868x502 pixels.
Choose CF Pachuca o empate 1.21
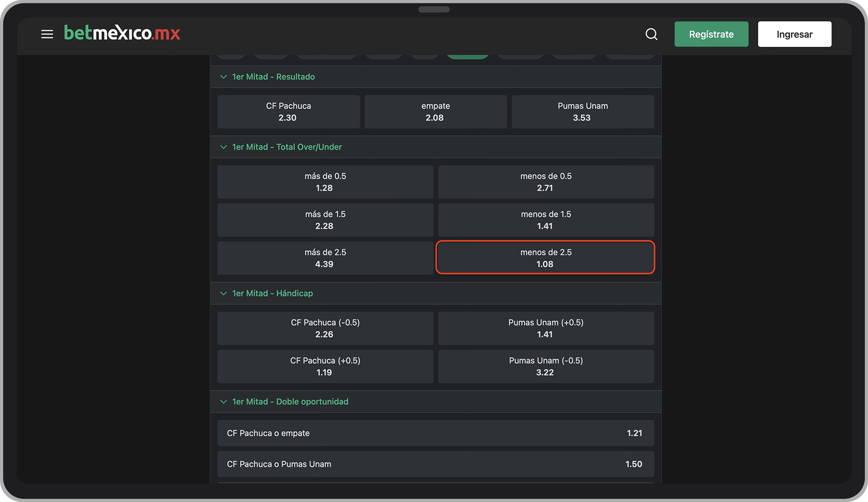pyautogui.click(x=435, y=433)
